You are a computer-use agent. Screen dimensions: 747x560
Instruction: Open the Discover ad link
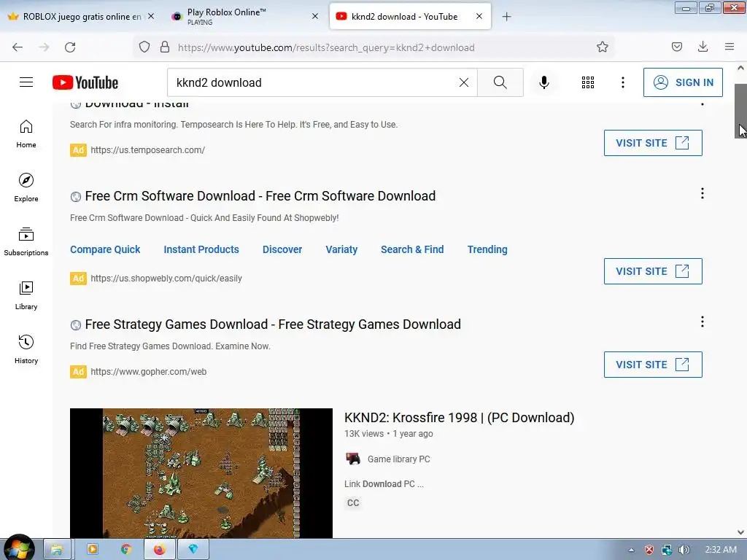click(282, 249)
